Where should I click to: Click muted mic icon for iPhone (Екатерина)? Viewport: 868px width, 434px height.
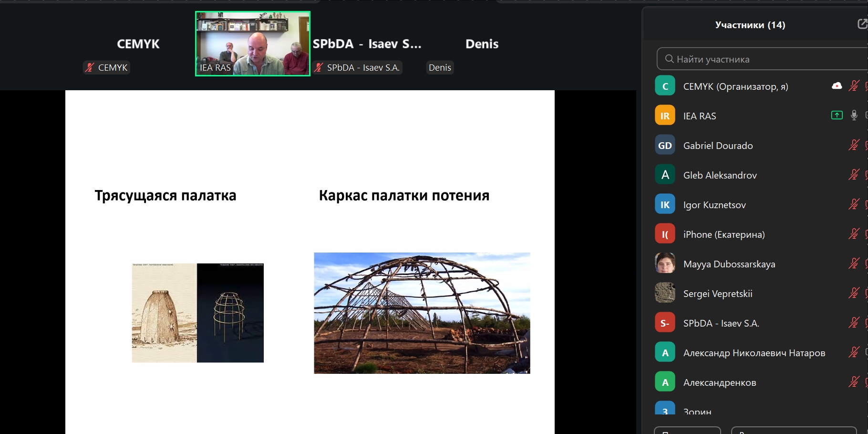pyautogui.click(x=854, y=234)
